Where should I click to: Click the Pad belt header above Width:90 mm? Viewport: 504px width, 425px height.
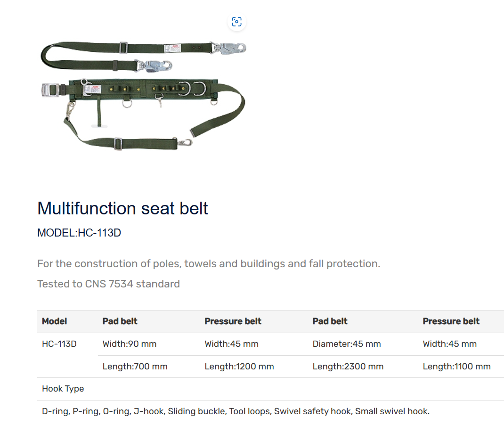[x=120, y=321]
